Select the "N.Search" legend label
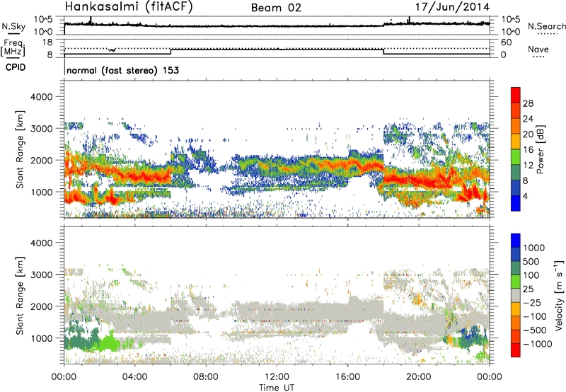 [547, 26]
